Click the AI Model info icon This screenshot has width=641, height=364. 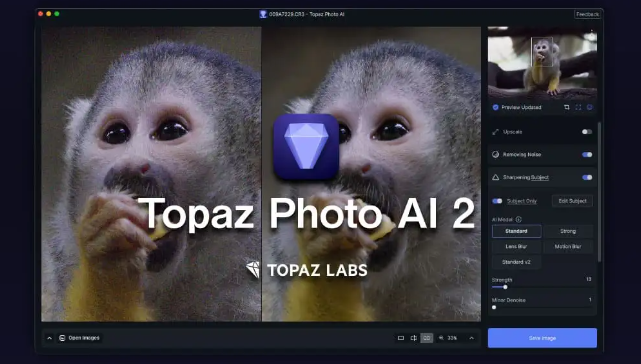[x=519, y=220]
